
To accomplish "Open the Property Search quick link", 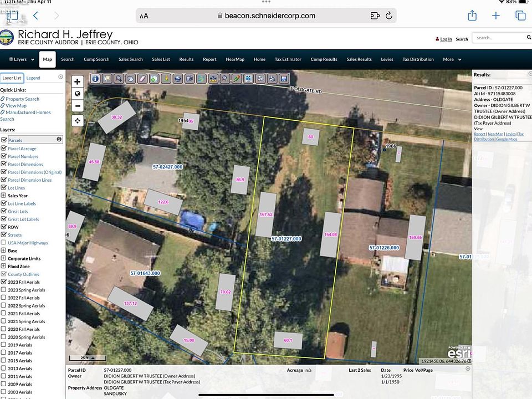I will point(22,99).
